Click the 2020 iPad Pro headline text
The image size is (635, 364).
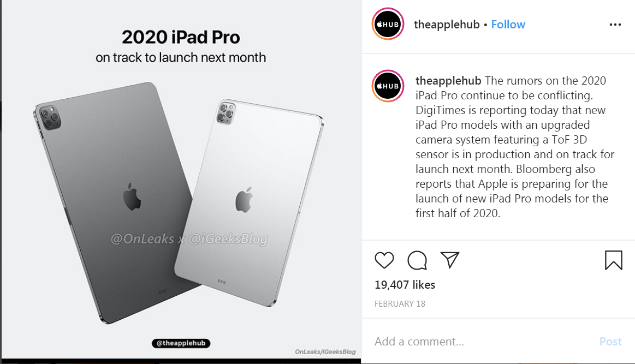tap(181, 37)
